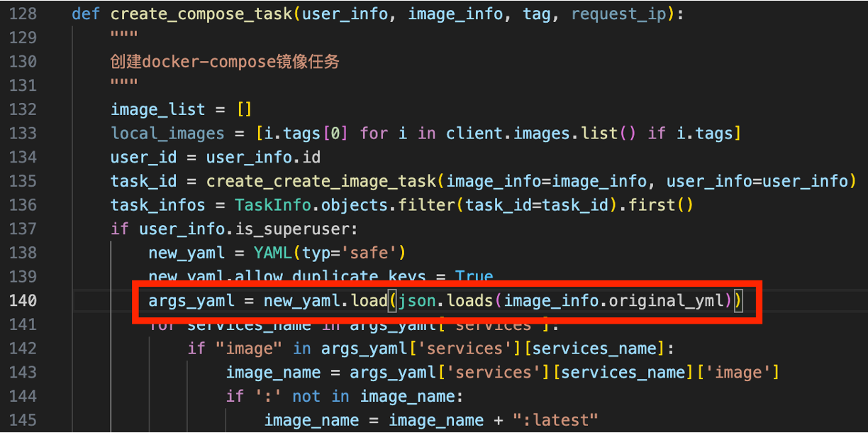Image resolution: width=868 pixels, height=433 pixels.
Task: Click line number 136 in the gutter
Action: pyautogui.click(x=23, y=205)
